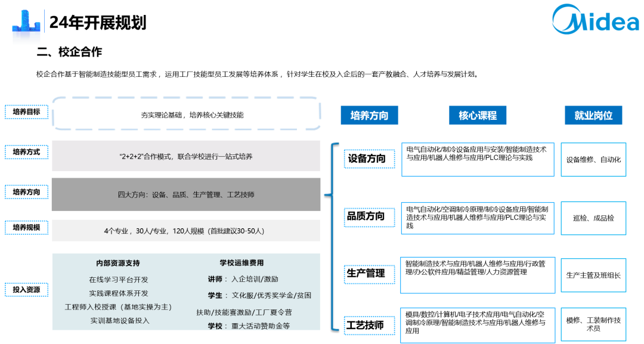Select the blue bar chart title icon
644x344 pixels.
[x=25, y=20]
